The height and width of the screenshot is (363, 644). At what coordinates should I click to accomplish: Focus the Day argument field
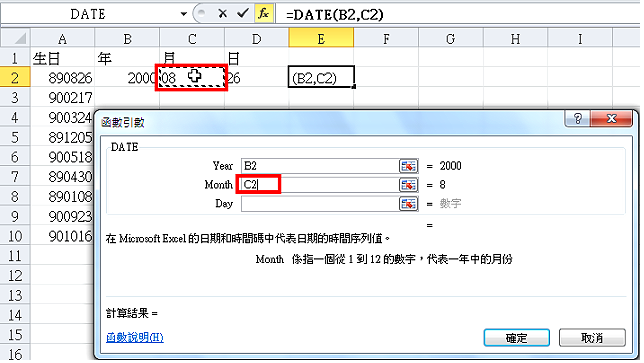tap(320, 204)
